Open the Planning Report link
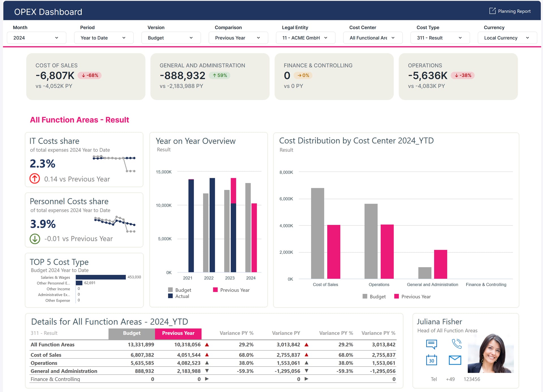The height and width of the screenshot is (392, 543). point(514,11)
